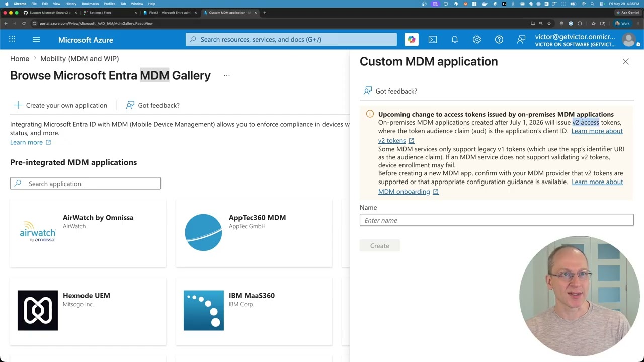Click the plus icon for Create your own application
The width and height of the screenshot is (644, 362).
pos(18,105)
